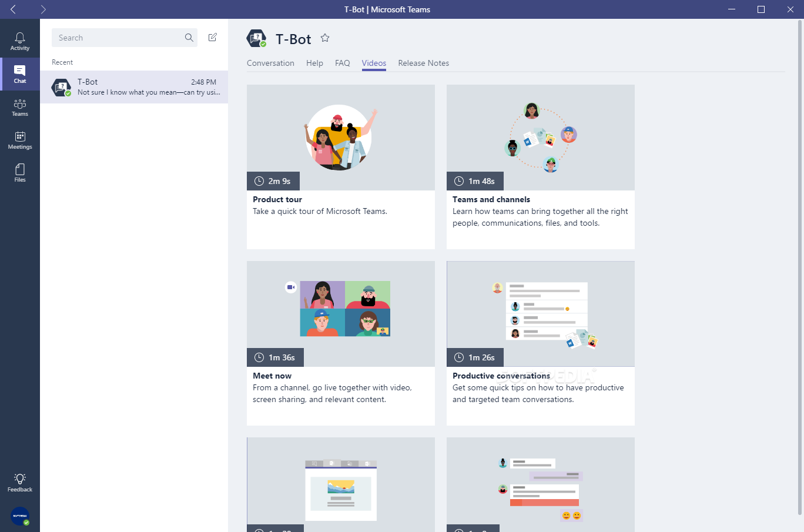Image resolution: width=804 pixels, height=532 pixels.
Task: Click T-Bot avatar in Recent list
Action: pyautogui.click(x=61, y=88)
